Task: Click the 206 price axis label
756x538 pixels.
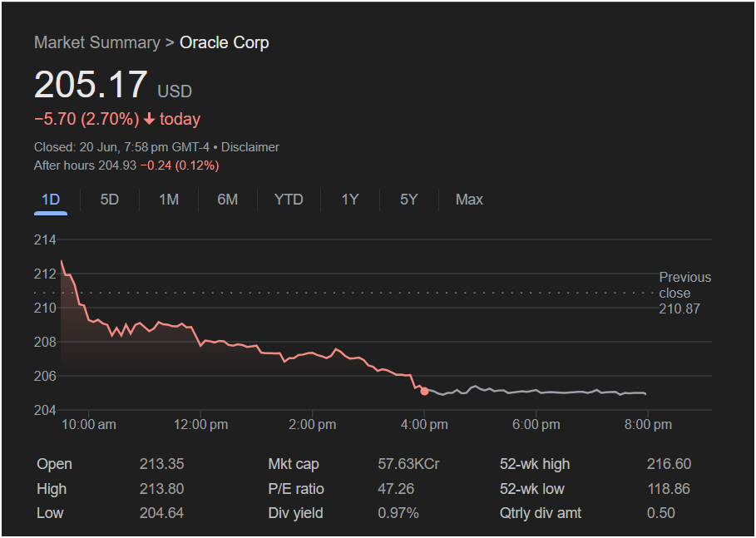Action: click(45, 376)
